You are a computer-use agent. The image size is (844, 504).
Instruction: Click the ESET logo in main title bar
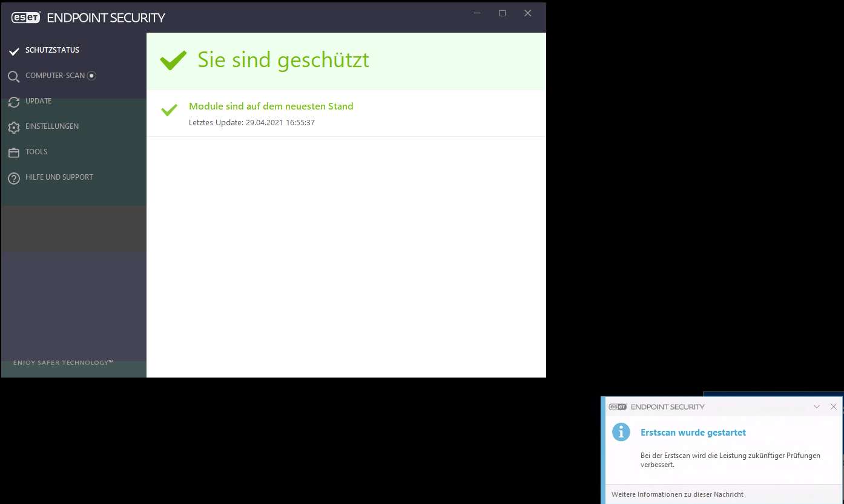(x=26, y=18)
